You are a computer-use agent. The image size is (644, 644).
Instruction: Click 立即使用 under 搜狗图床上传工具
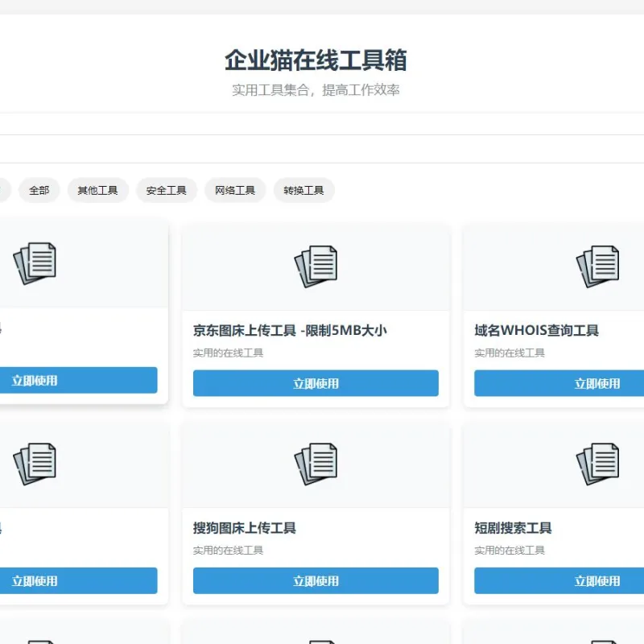tap(316, 580)
